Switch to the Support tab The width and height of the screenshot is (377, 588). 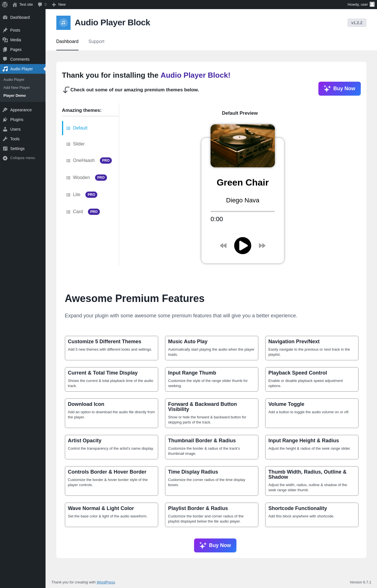pyautogui.click(x=96, y=42)
